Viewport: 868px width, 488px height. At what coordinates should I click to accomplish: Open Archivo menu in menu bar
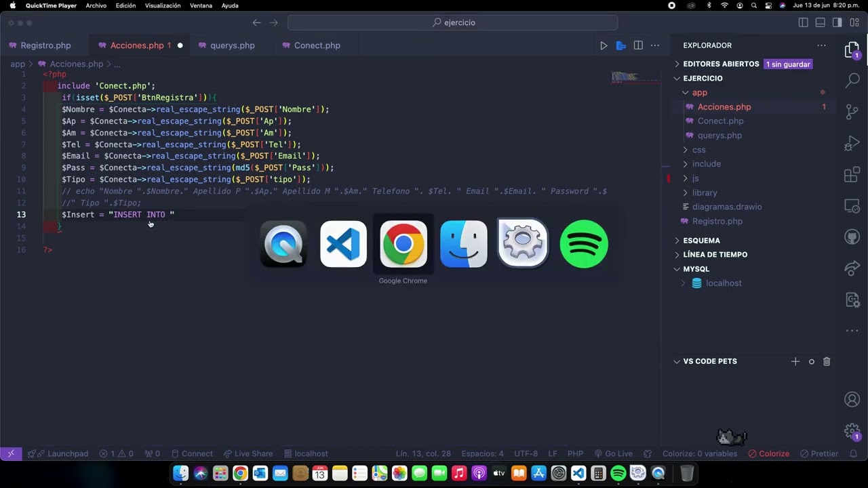point(96,5)
